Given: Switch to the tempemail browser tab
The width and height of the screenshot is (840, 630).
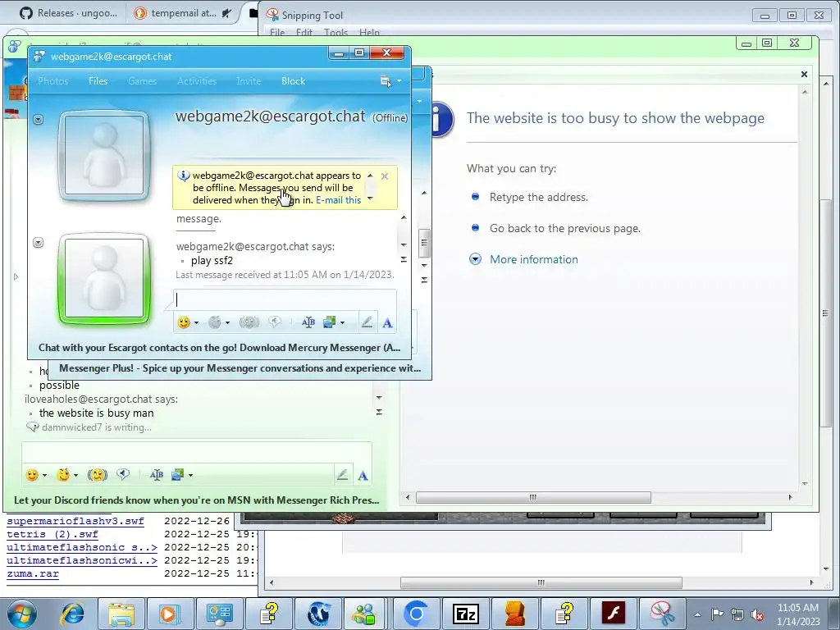Looking at the screenshot, I should 183,13.
